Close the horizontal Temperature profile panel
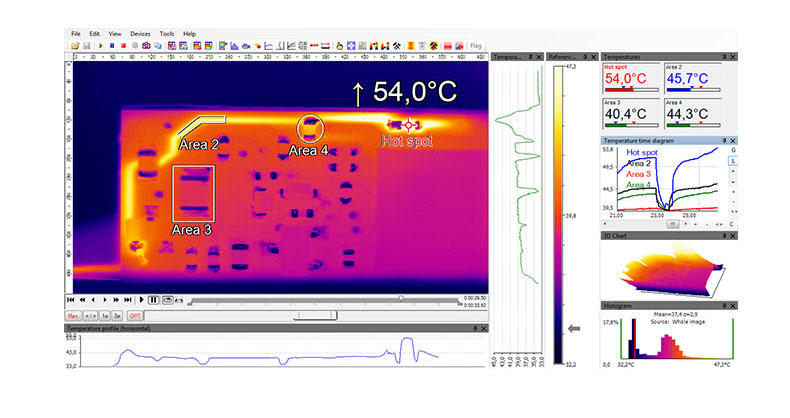This screenshot has height=418, width=790. (484, 328)
